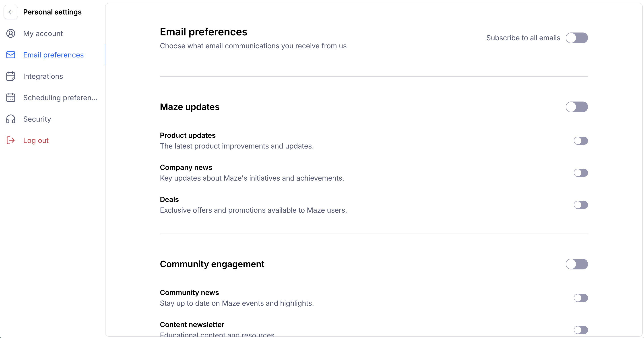Click the Integrations calendar icon
The width and height of the screenshot is (644, 338).
pos(11,76)
